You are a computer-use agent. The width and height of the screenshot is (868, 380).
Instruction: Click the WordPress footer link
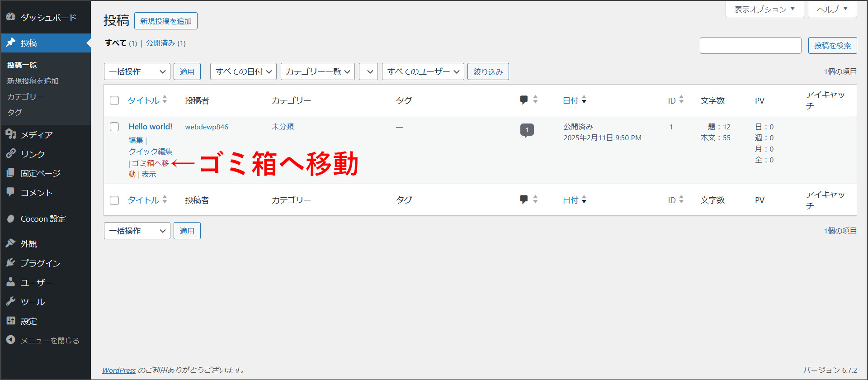coord(119,370)
